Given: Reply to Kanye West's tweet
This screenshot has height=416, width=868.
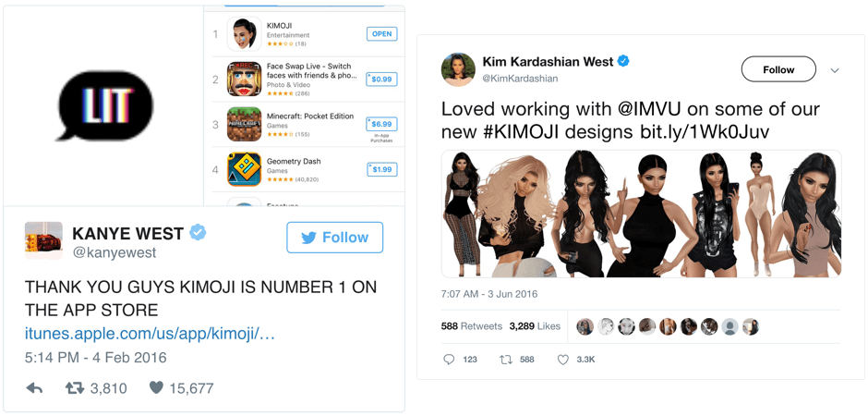Looking at the screenshot, I should (34, 388).
